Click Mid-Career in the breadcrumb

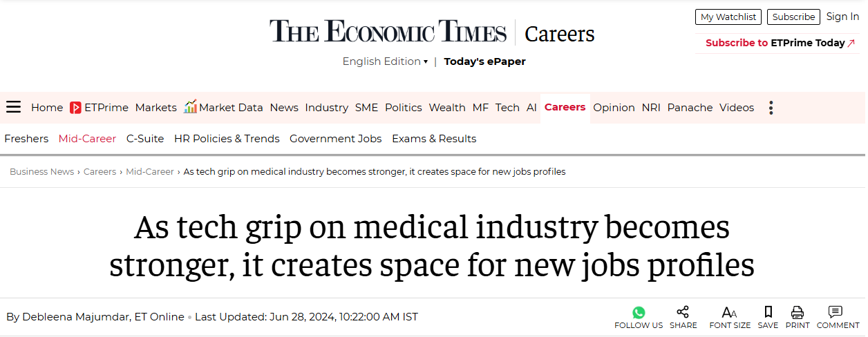coord(150,172)
